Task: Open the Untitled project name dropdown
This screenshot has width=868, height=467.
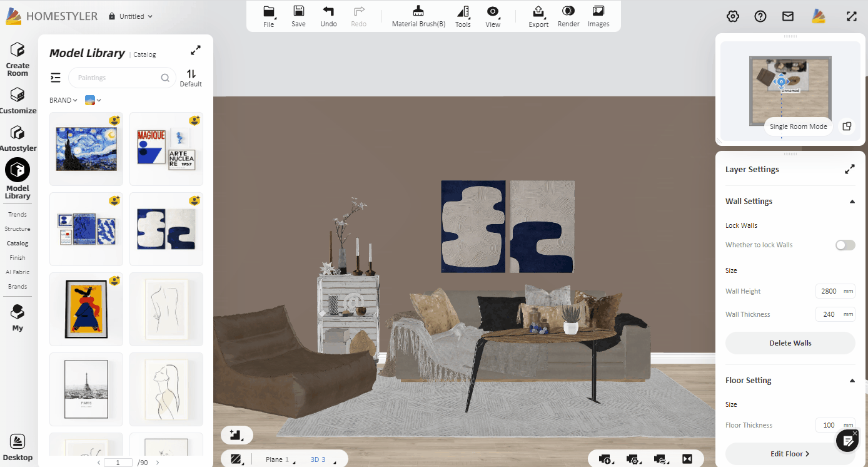Action: 131,16
